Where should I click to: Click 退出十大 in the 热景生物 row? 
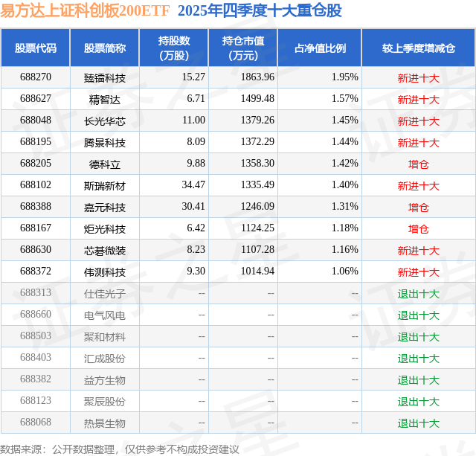419,423
